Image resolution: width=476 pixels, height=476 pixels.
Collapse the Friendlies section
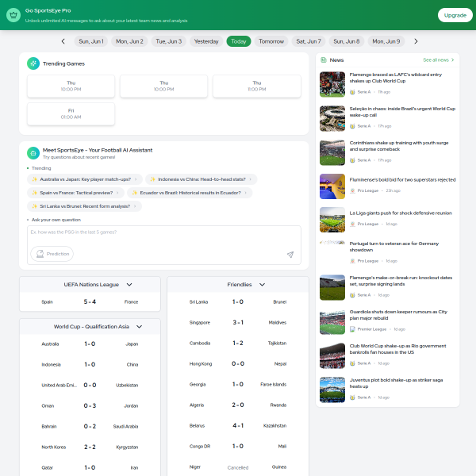[x=263, y=285]
